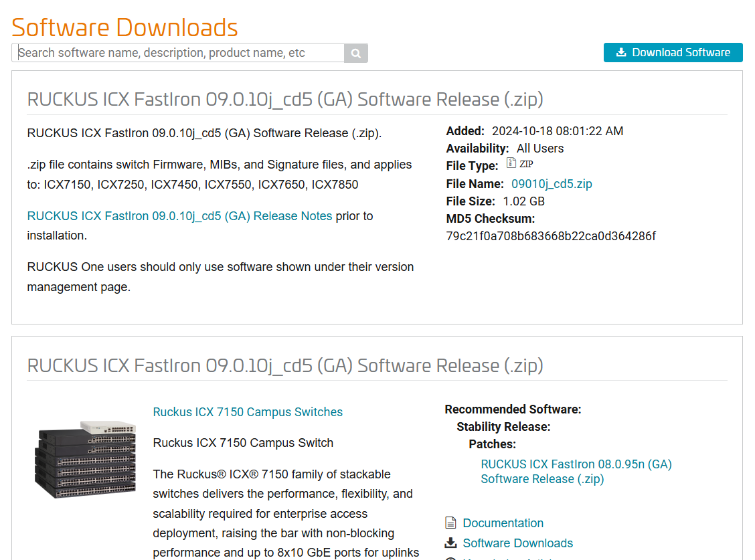Click the Download Software button
The width and height of the screenshot is (755, 560).
673,52
